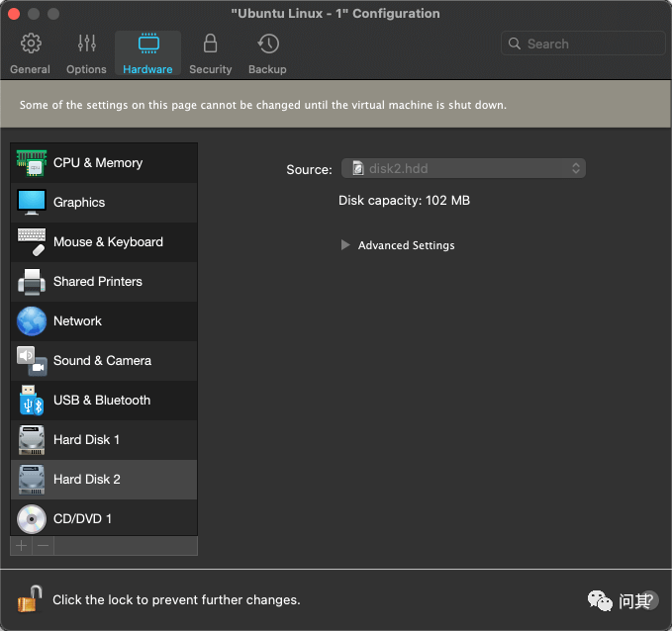
Task: Click the Graphics monitor icon
Action: [32, 202]
